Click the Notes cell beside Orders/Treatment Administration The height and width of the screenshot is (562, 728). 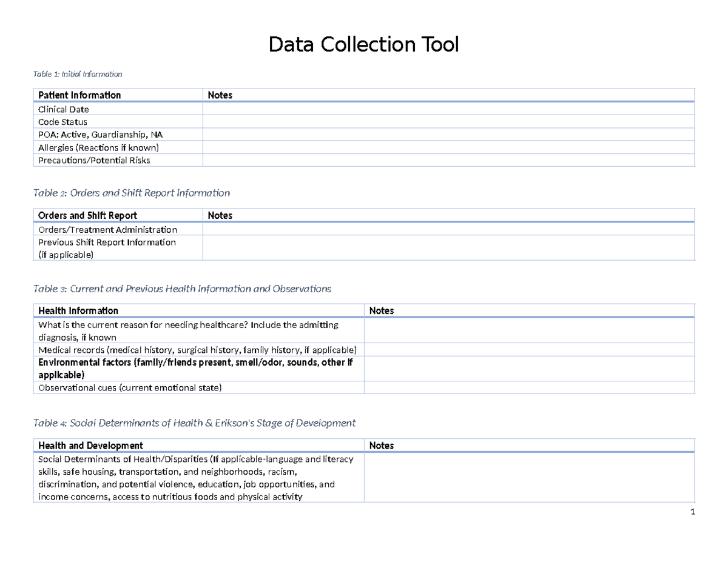tap(448, 229)
